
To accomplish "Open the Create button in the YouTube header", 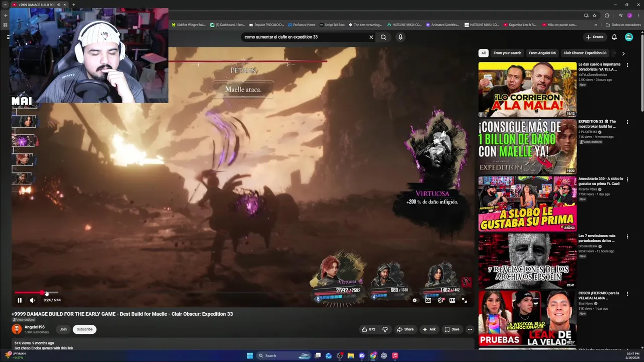I will pyautogui.click(x=595, y=37).
